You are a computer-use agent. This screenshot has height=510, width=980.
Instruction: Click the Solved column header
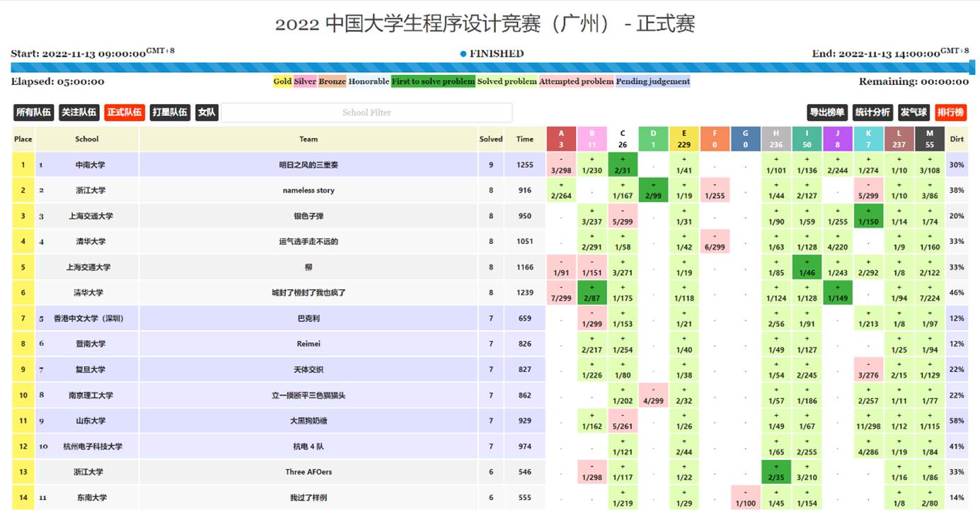pos(490,139)
